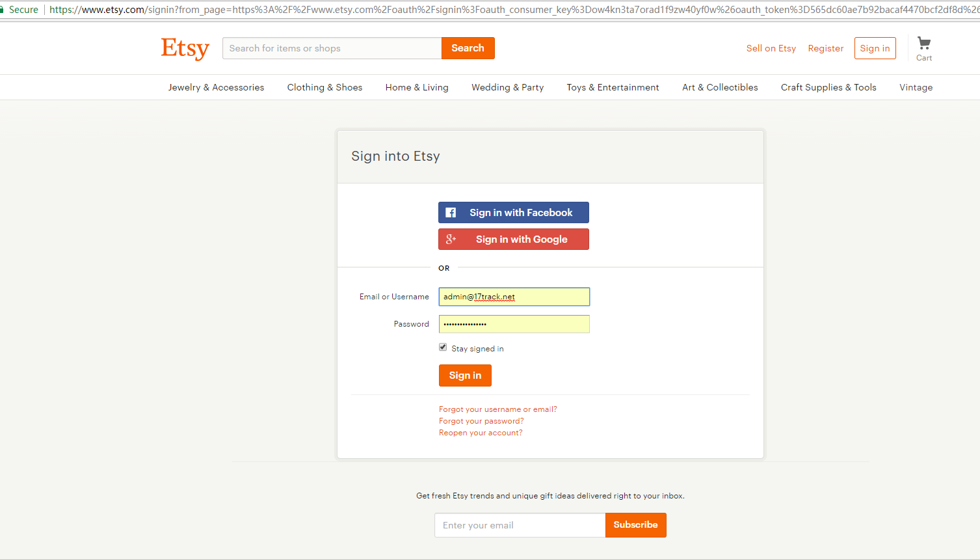Click the Subscribe button

coord(636,525)
